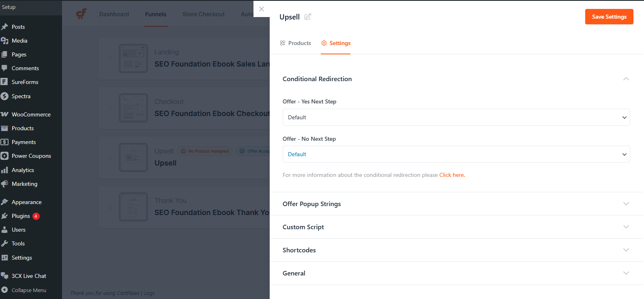Switch to the Products tab
Viewport: 644px width, 299px height.
pos(296,43)
